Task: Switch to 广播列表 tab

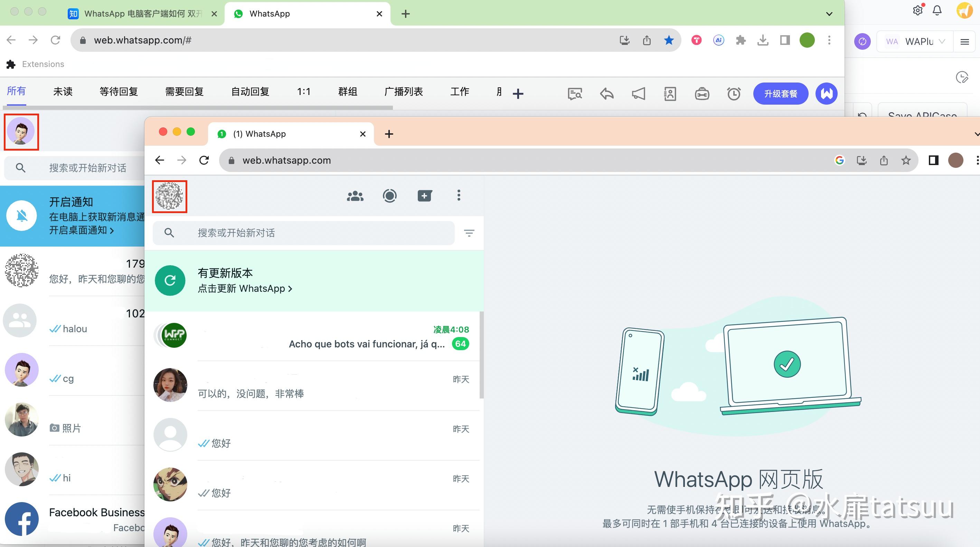Action: point(404,92)
